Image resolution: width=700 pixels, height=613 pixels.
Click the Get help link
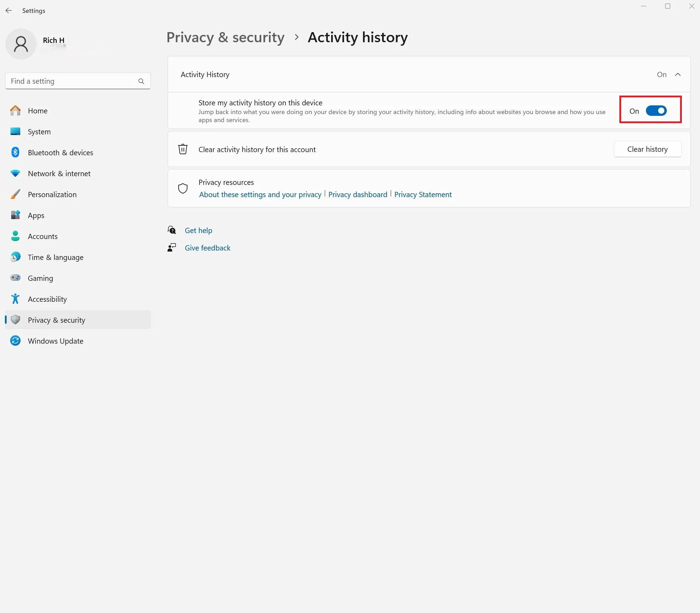pyautogui.click(x=198, y=230)
